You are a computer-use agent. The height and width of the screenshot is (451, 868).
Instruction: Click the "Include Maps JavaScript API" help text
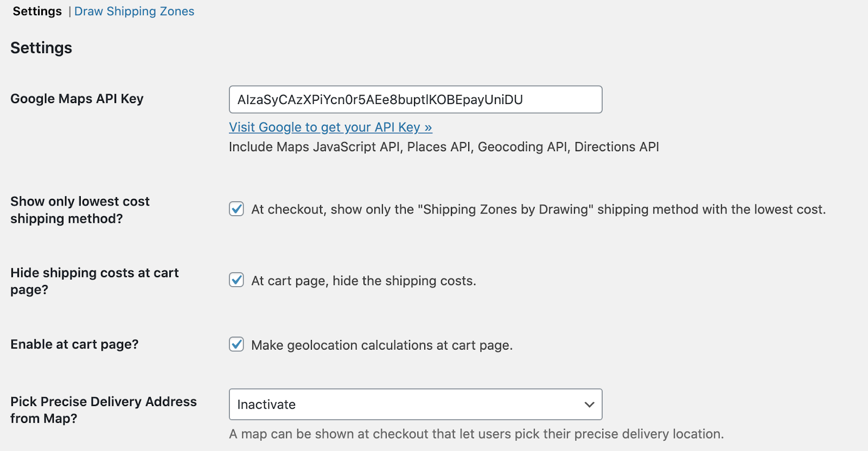pyautogui.click(x=444, y=147)
